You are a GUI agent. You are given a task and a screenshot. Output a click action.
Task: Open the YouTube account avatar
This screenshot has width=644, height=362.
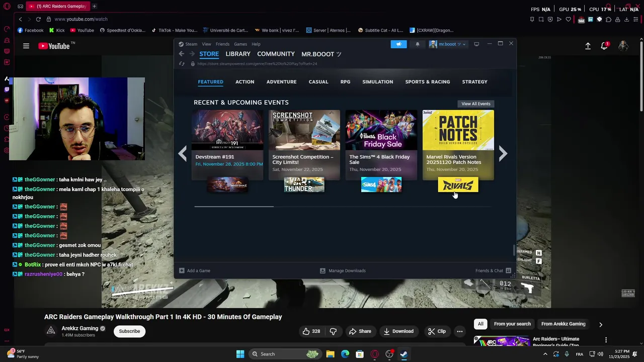pos(623,46)
